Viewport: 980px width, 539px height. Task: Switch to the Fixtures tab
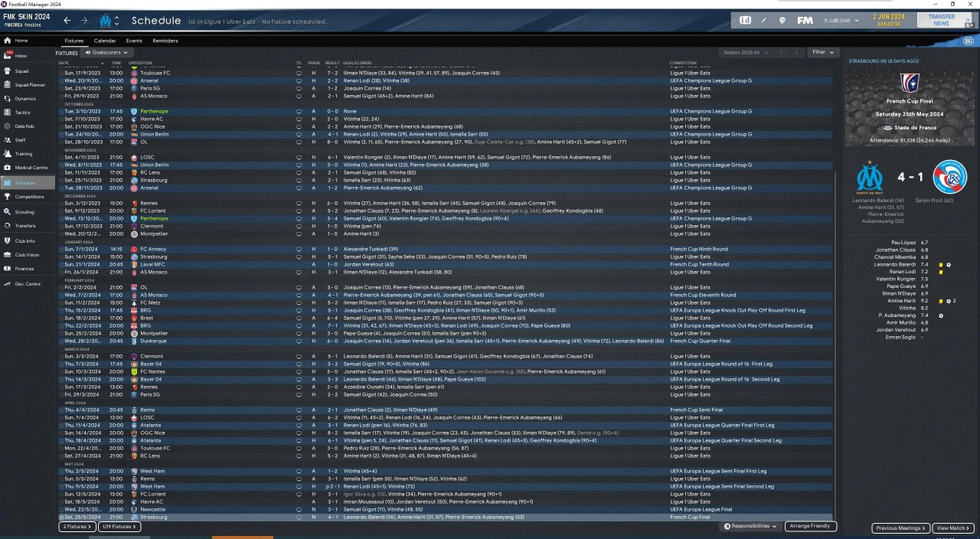[74, 41]
